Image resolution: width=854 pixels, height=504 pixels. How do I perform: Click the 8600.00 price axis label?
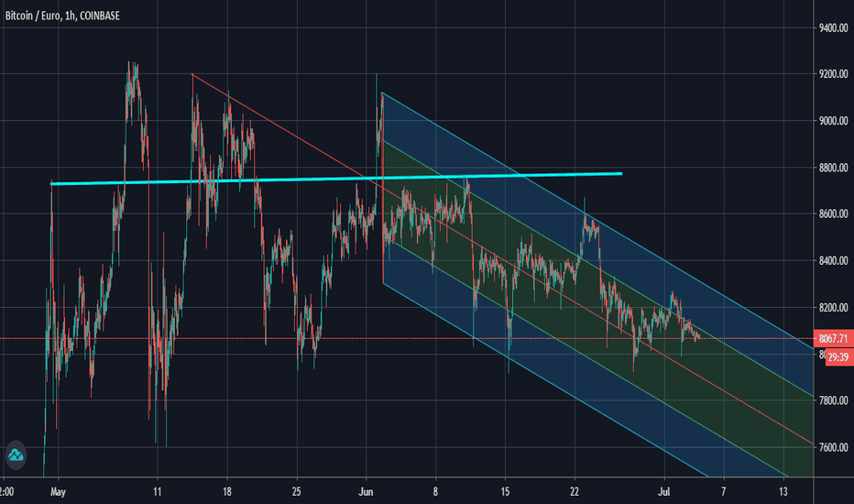(833, 214)
